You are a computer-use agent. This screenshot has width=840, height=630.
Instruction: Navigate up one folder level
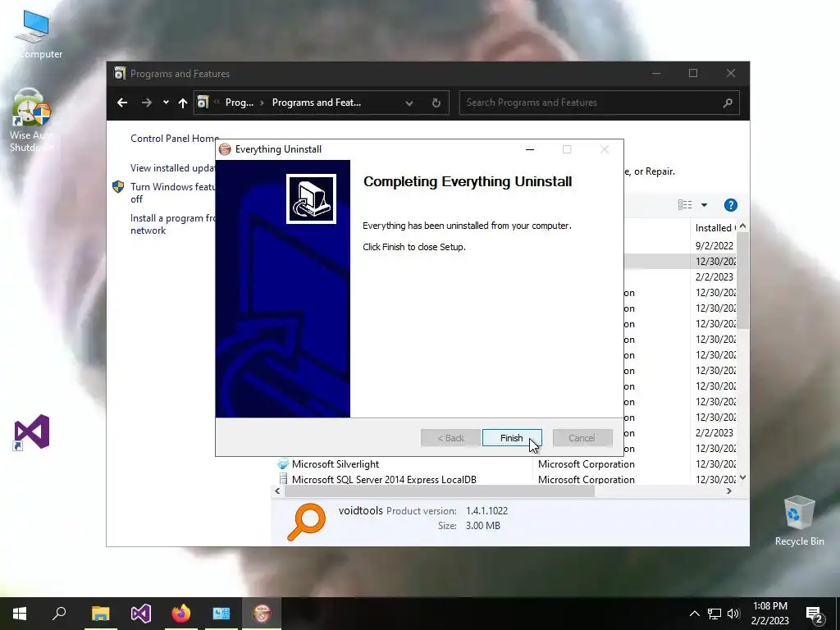point(183,103)
